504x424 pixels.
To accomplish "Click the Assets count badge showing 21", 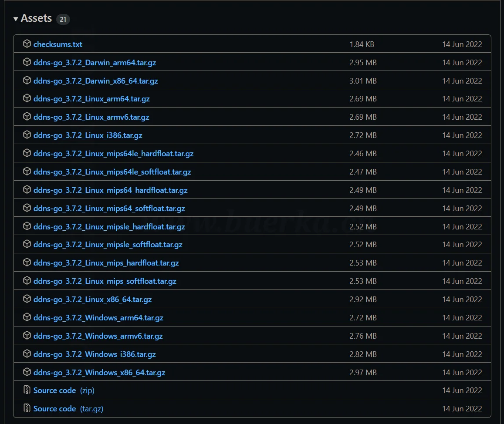I will pyautogui.click(x=63, y=19).
